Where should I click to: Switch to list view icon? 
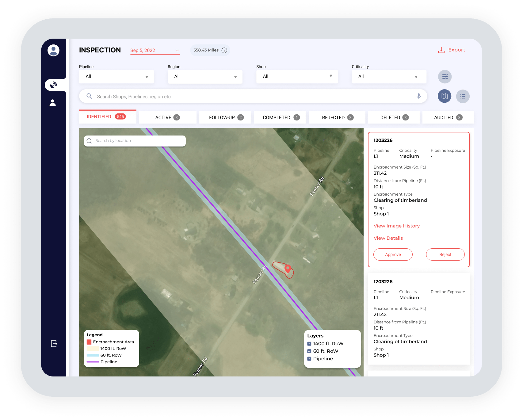(x=463, y=96)
